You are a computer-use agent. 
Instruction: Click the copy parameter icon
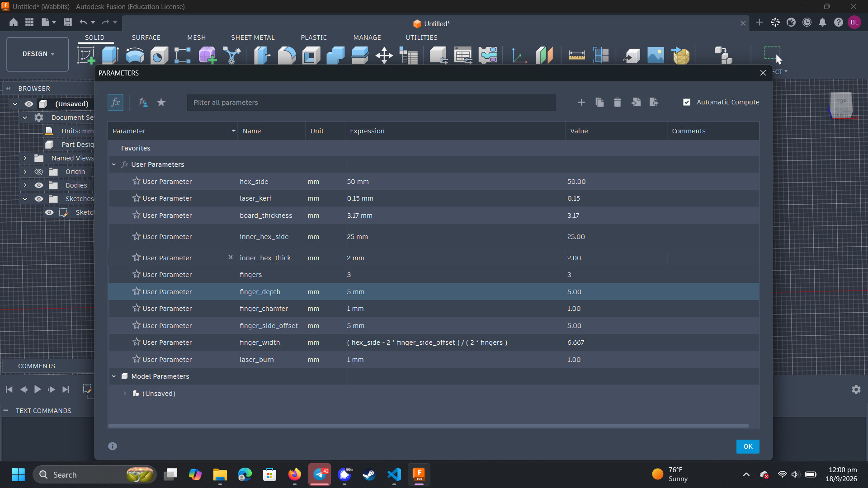click(599, 103)
